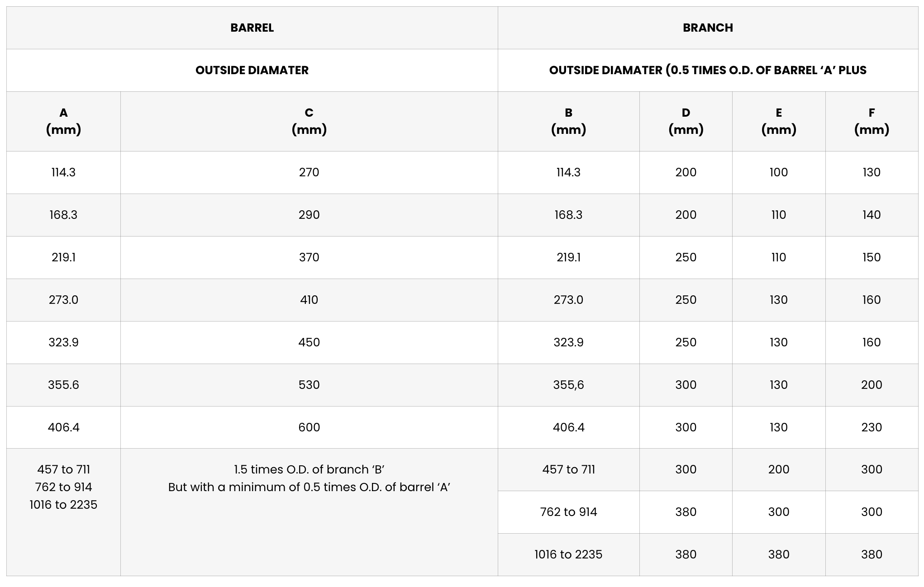924x587 pixels.
Task: Select the barrel OUTSIDE DIAMATER subheader
Action: (252, 70)
